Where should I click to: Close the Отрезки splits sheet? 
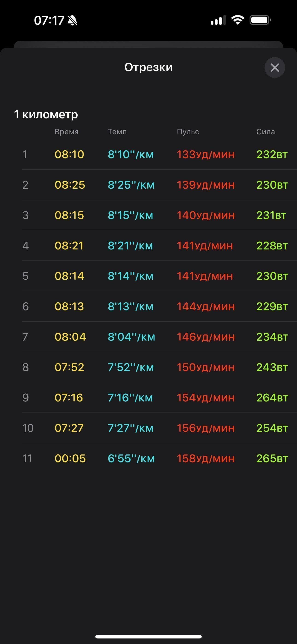tap(275, 67)
